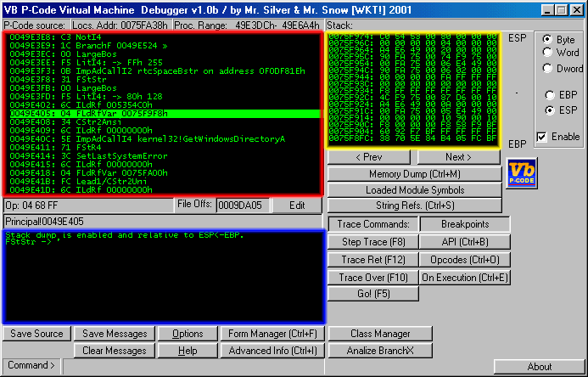Viewport: 588px width, 377px height.
Task: Click the Trace Over (F10) button
Action: 373,278
